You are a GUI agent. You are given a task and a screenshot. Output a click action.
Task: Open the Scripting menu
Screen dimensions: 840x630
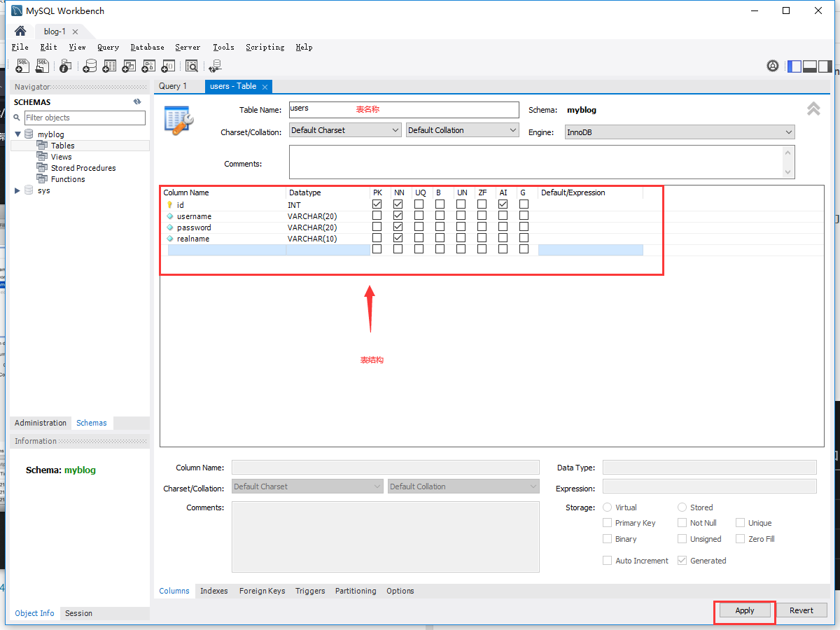click(x=265, y=47)
